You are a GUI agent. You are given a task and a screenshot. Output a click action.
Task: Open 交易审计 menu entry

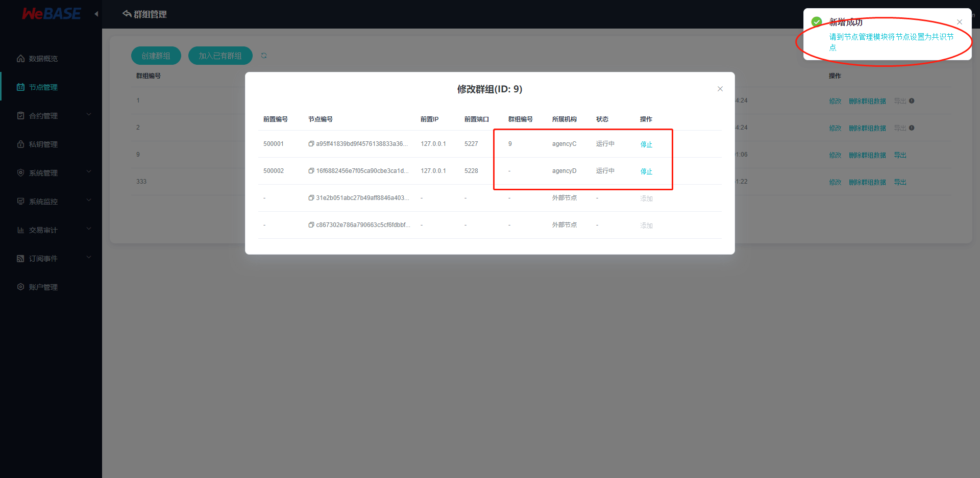click(x=43, y=230)
